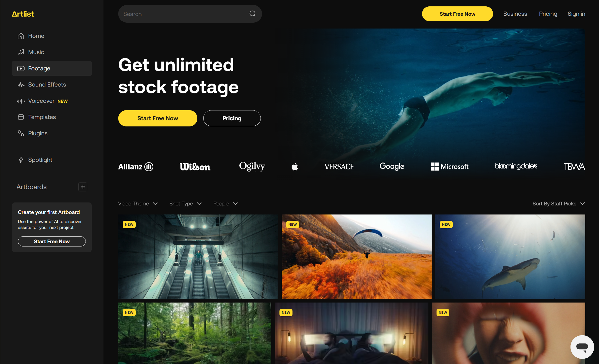
Task: Open the Artboards section in sidebar
Action: pos(31,187)
